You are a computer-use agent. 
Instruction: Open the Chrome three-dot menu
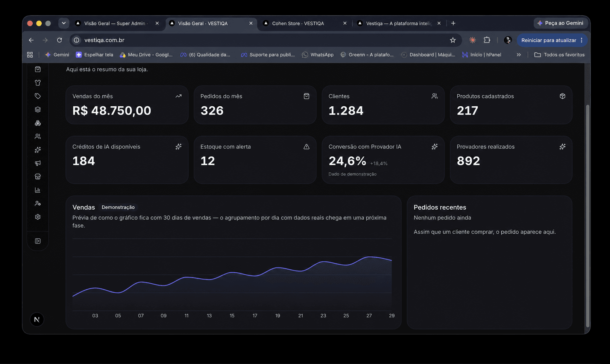click(582, 40)
